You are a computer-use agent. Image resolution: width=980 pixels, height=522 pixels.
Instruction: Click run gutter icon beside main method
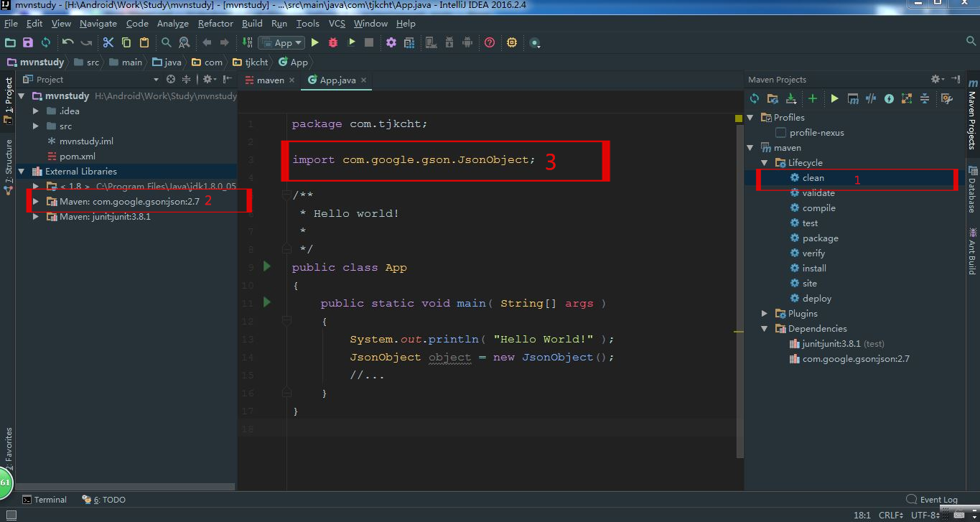[267, 302]
